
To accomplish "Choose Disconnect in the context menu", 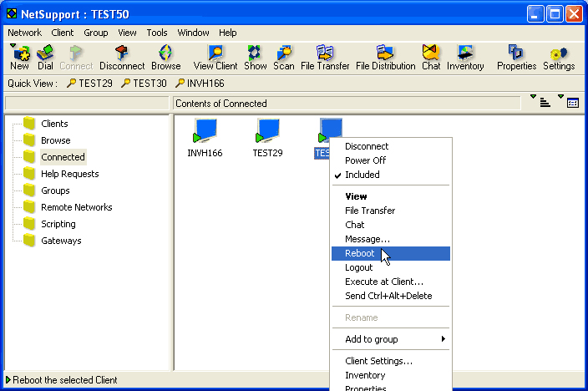I will (x=391, y=146).
